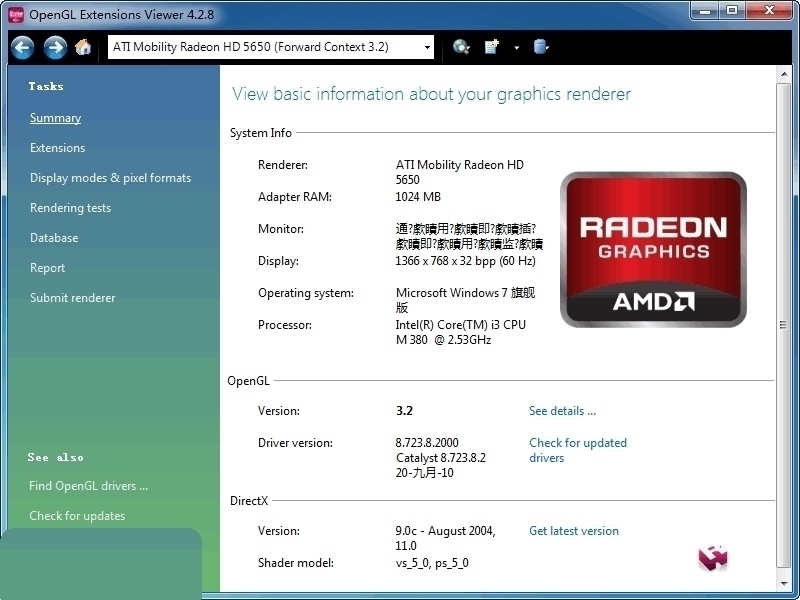
Task: Open the Summary task in the sidebar
Action: [55, 118]
